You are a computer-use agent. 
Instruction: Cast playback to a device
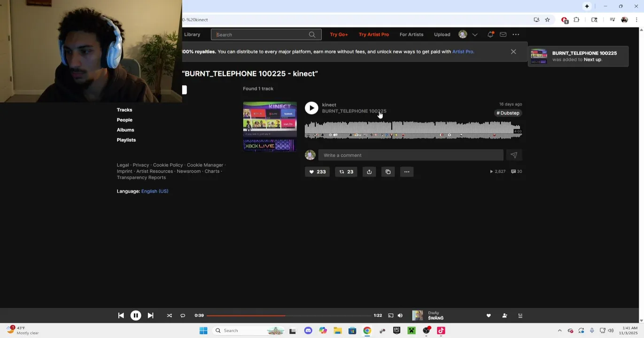point(390,315)
